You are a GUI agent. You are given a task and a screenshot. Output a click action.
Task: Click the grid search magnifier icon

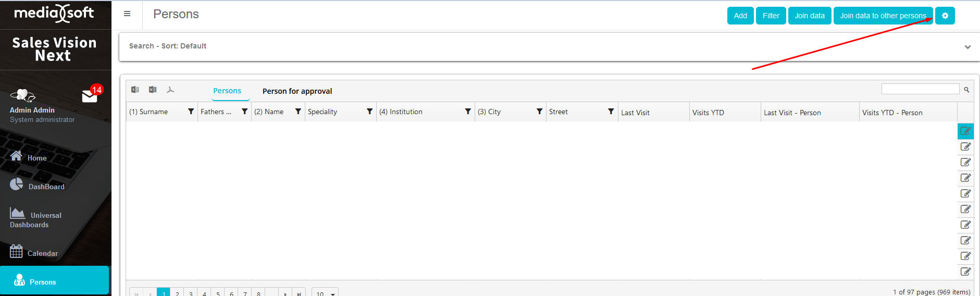(x=966, y=90)
